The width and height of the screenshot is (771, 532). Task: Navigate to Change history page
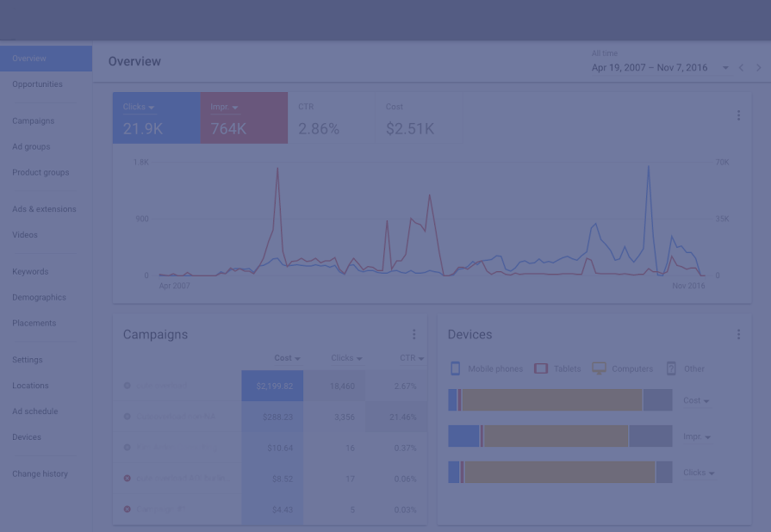pos(40,474)
